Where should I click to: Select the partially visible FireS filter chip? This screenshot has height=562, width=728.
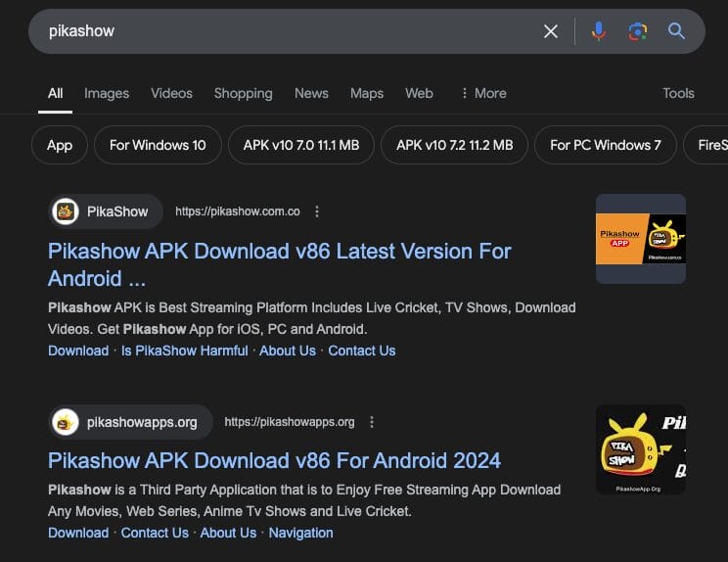(705, 145)
